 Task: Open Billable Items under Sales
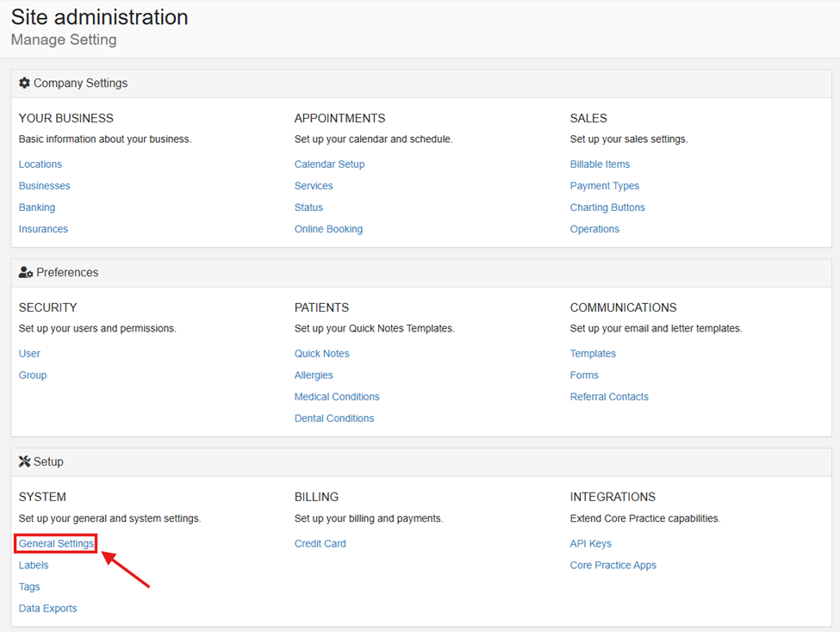(600, 164)
